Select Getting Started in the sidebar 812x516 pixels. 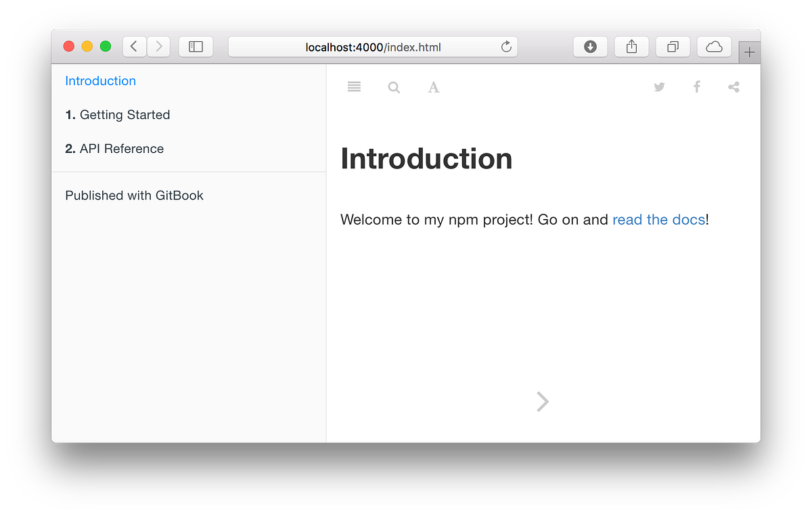pyautogui.click(x=125, y=114)
